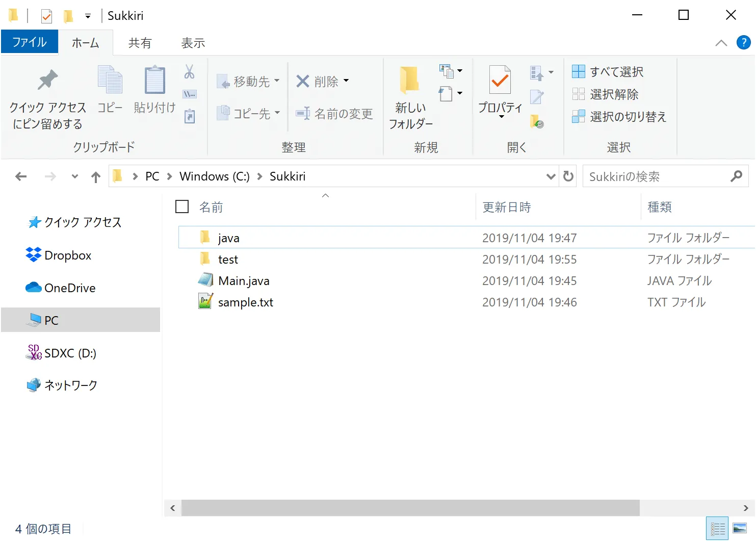
Task: Click the Copy path icon
Action: (189, 94)
